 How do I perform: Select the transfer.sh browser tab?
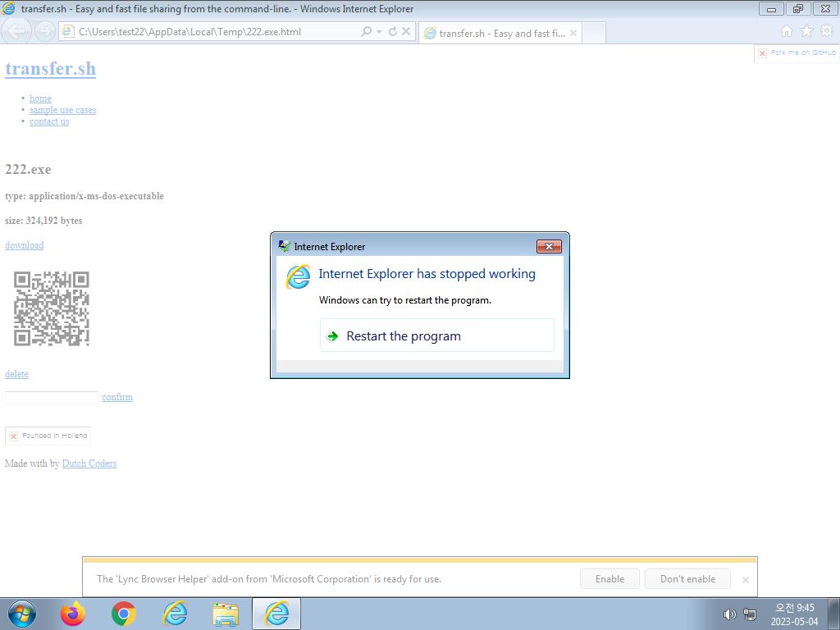click(500, 33)
